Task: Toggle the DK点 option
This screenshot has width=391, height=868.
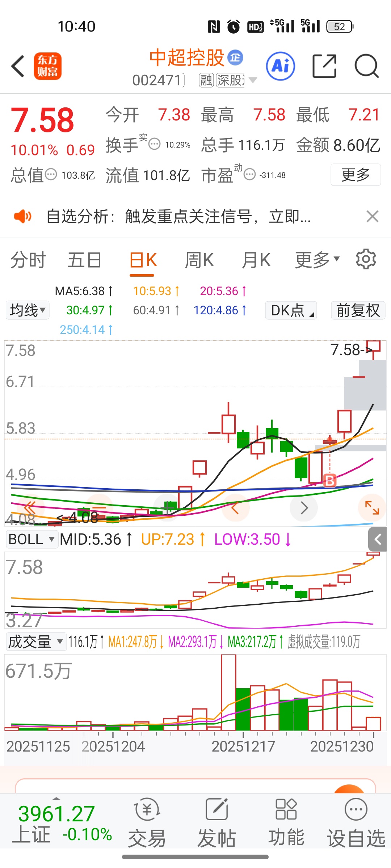Action: pos(291,310)
